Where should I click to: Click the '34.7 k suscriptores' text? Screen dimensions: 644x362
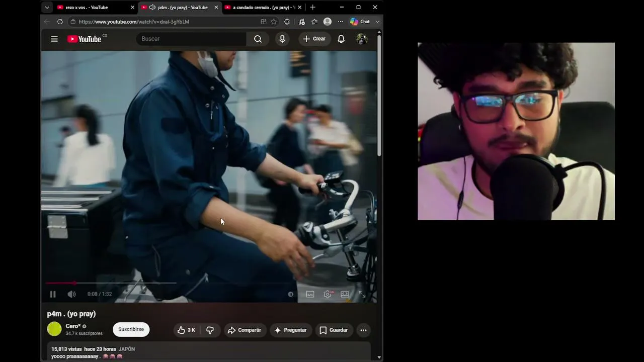click(84, 333)
